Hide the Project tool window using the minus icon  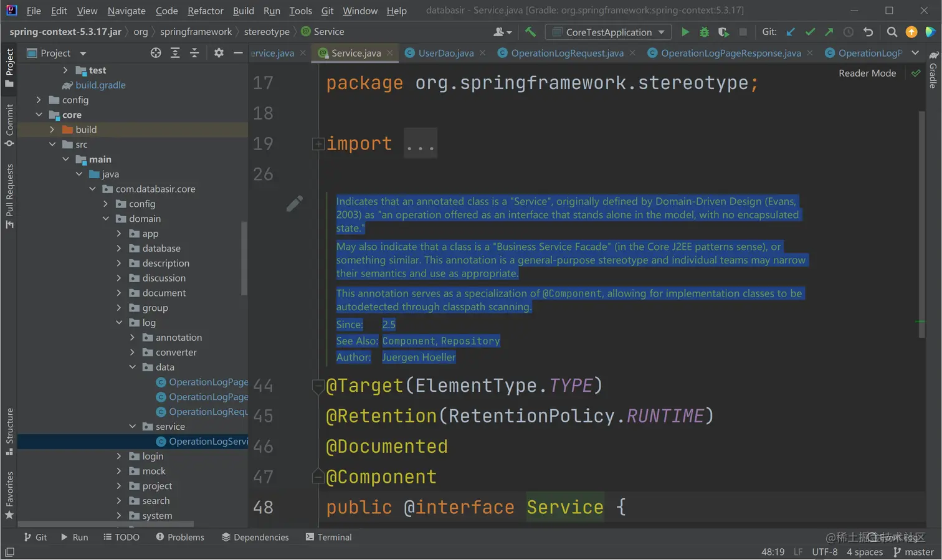coord(238,53)
